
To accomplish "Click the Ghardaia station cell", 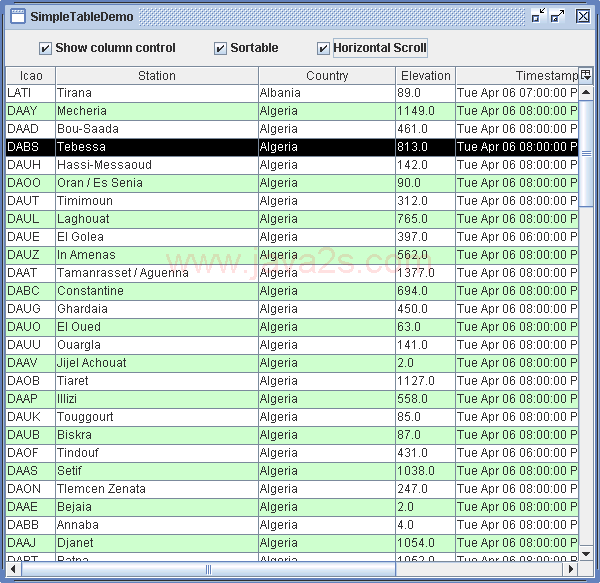I will click(x=157, y=309).
